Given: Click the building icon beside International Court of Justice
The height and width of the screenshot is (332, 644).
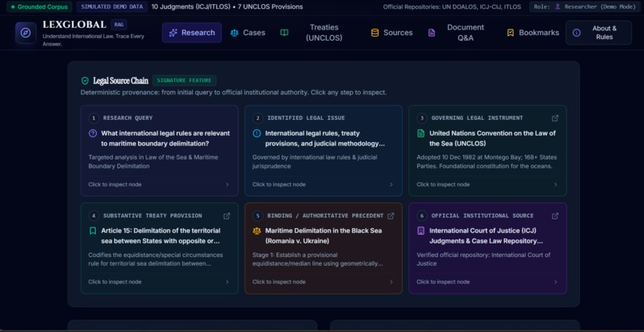Looking at the screenshot, I should coord(420,231).
